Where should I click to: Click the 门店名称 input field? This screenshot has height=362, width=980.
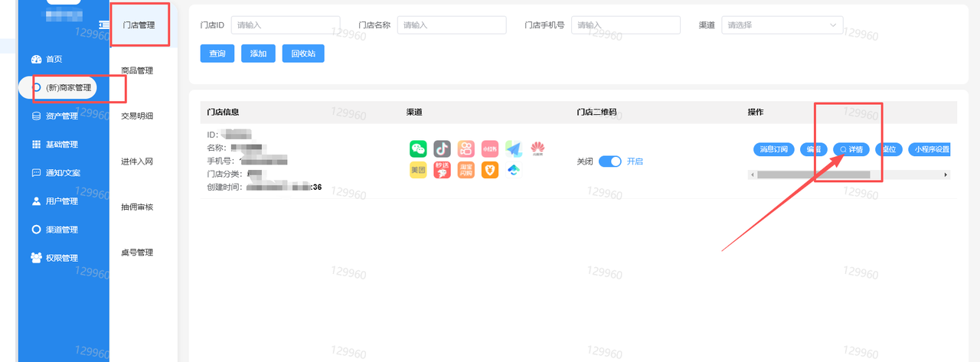452,25
